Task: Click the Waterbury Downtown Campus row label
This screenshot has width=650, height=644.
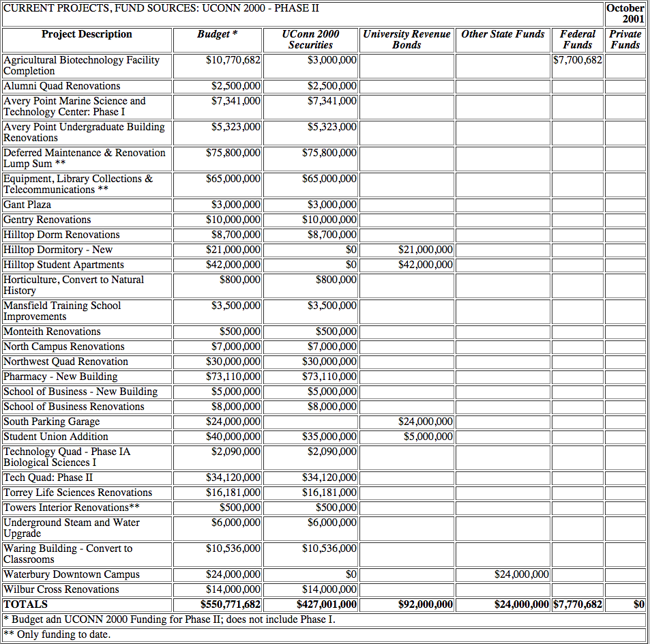Action: (x=72, y=574)
